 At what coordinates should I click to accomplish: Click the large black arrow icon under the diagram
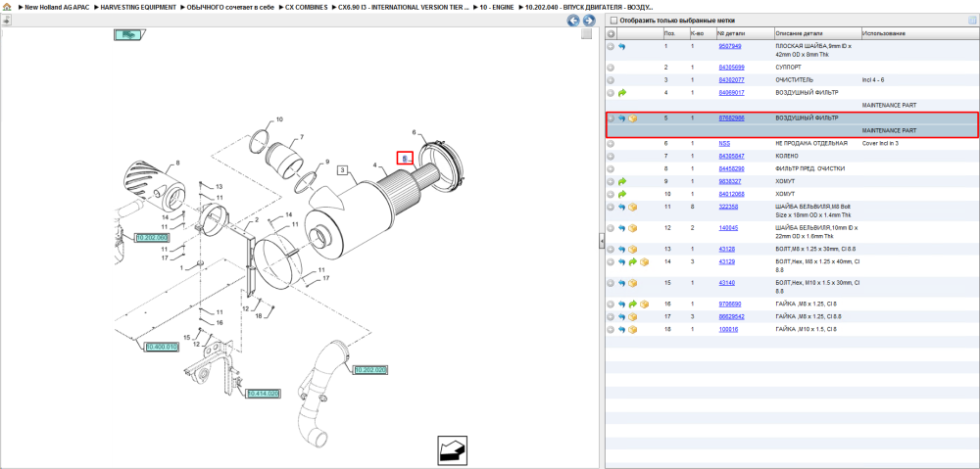pos(453,448)
